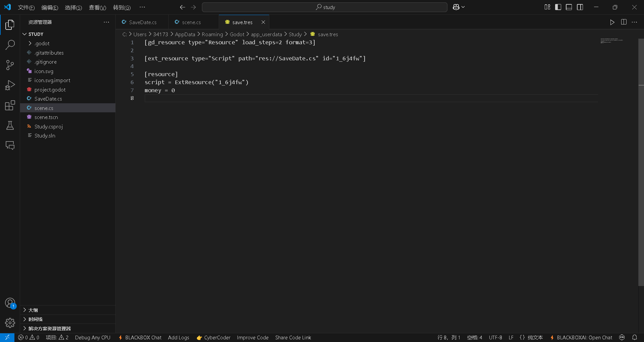
Task: Open the 转到(G) menu
Action: (x=122, y=7)
